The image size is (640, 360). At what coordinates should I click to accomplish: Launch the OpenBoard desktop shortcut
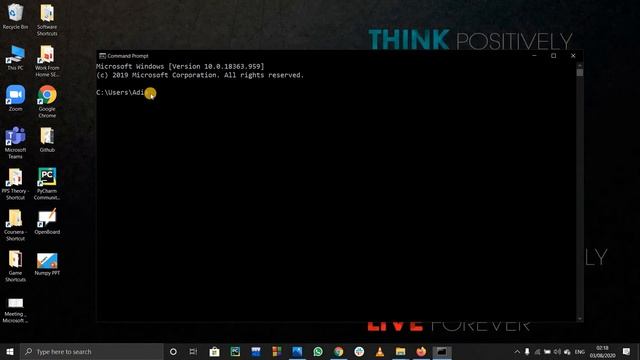tap(47, 222)
